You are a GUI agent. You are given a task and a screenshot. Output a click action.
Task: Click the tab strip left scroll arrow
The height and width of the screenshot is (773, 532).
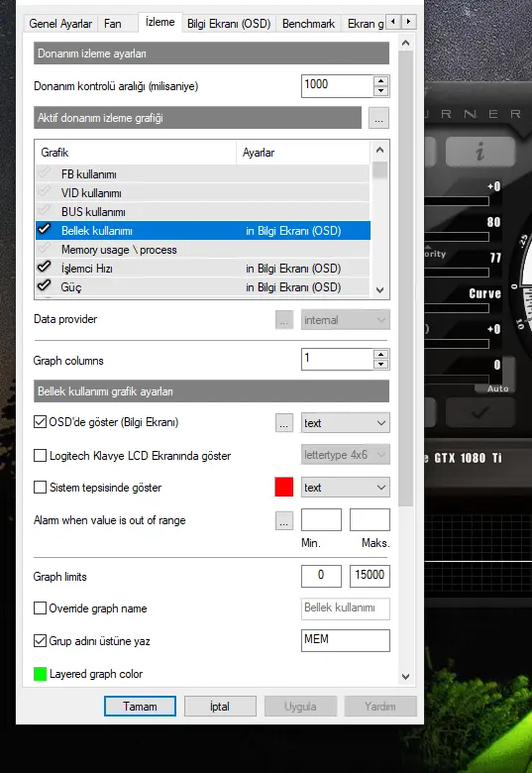click(x=392, y=21)
